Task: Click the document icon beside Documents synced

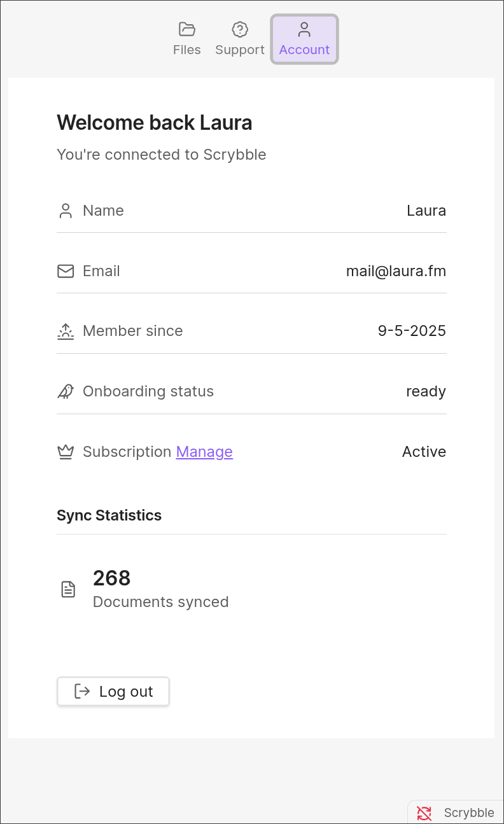Action: 68,589
